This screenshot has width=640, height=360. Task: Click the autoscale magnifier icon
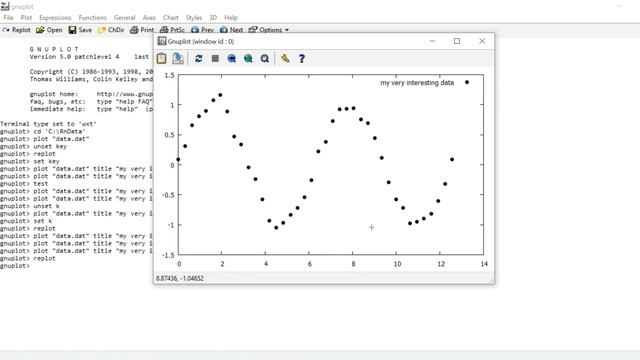tap(264, 58)
